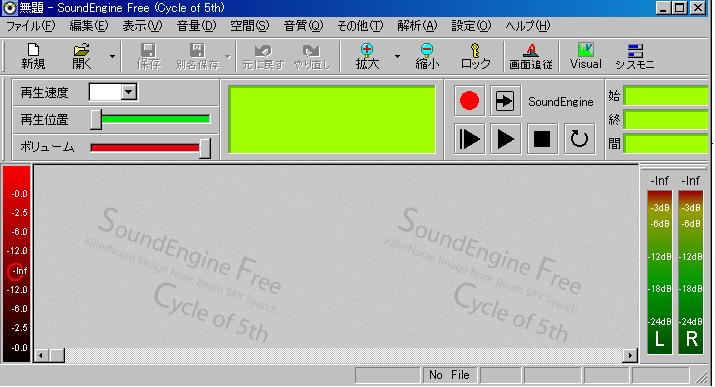
Task: Open the ファイル(F) menu
Action: (x=31, y=26)
